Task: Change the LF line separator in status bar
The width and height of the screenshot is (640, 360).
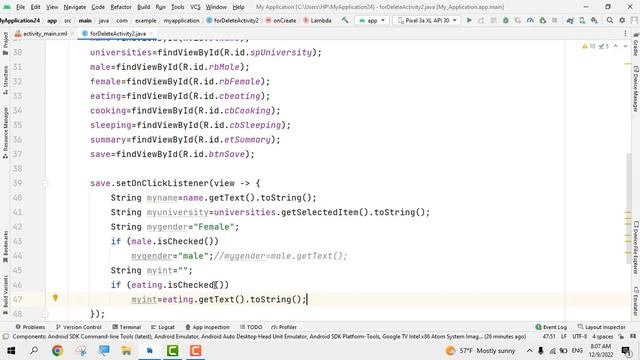Action: click(x=564, y=337)
